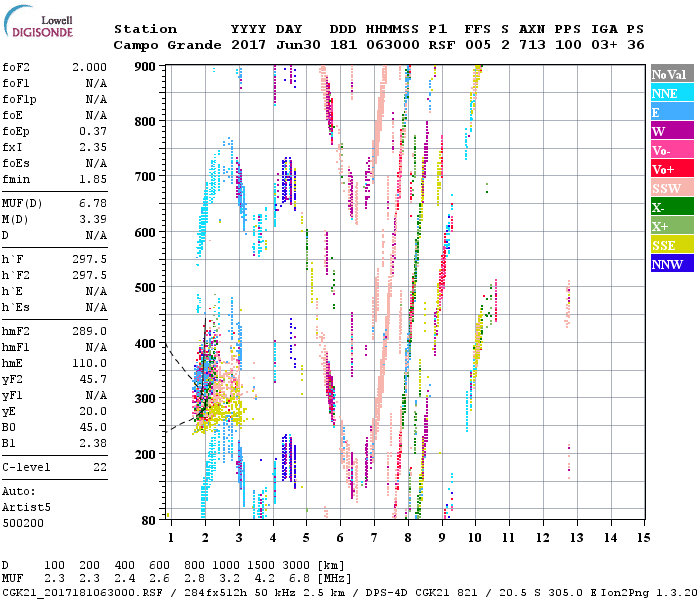Image resolution: width=700 pixels, height=600 pixels.
Task: Click frequency axis tick label 10
Action: click(x=477, y=538)
